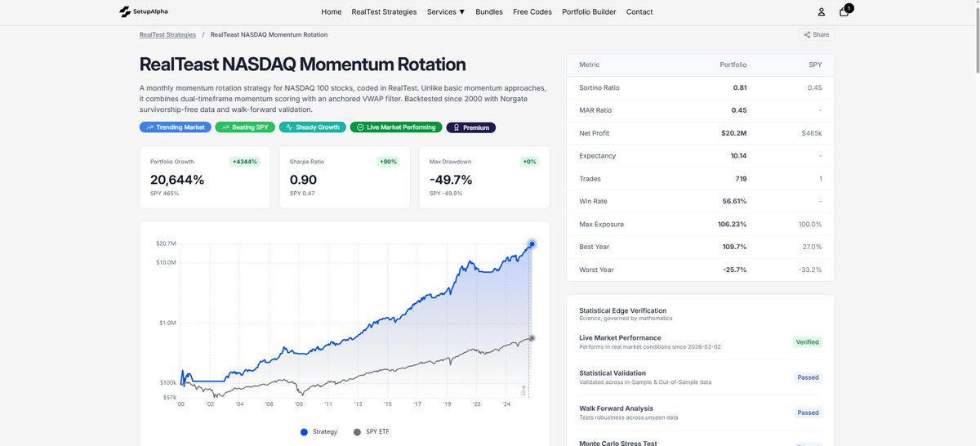Click the Walk Forward Analysis heading
Viewport: 980px width, 446px height.
tap(616, 408)
